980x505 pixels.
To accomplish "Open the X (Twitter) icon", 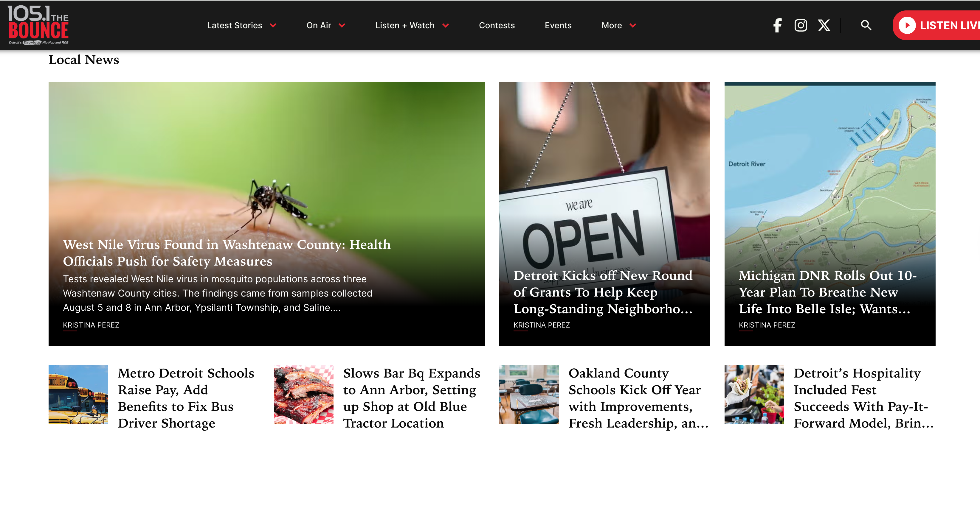I will click(824, 26).
